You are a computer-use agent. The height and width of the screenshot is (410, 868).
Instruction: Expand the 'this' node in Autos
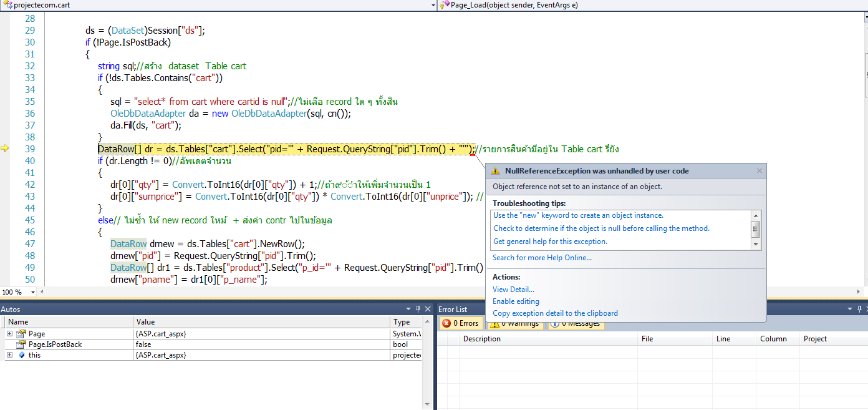click(9, 355)
